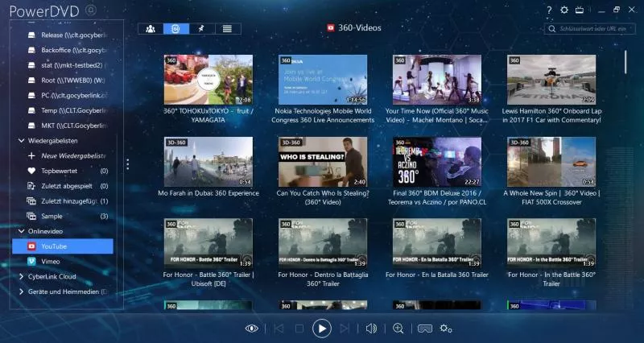The height and width of the screenshot is (343, 644).
Task: Open For Honor In the Battle thumbnail
Action: 551,243
